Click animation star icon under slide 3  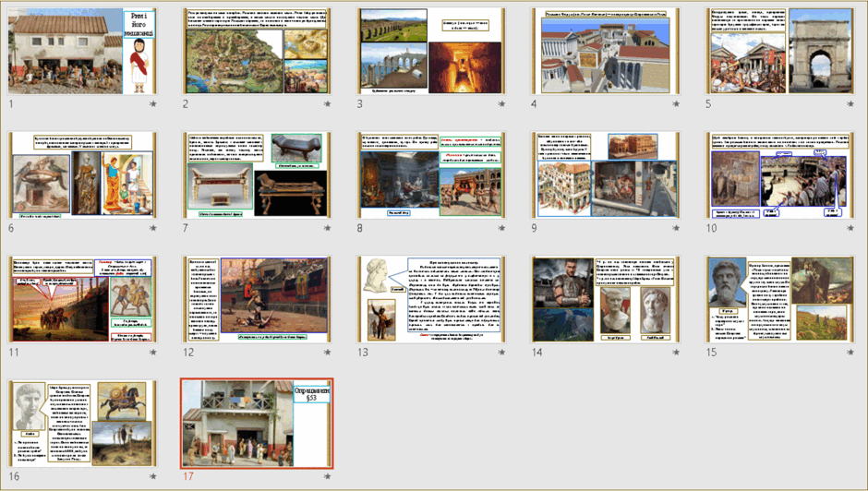click(x=501, y=104)
